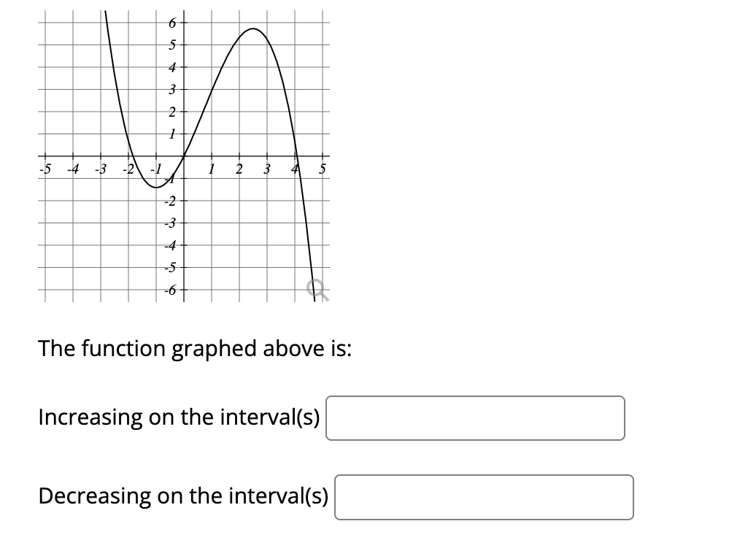756x540 pixels.
Task: Click the magnifier zoom icon on the graph
Action: pos(317,289)
